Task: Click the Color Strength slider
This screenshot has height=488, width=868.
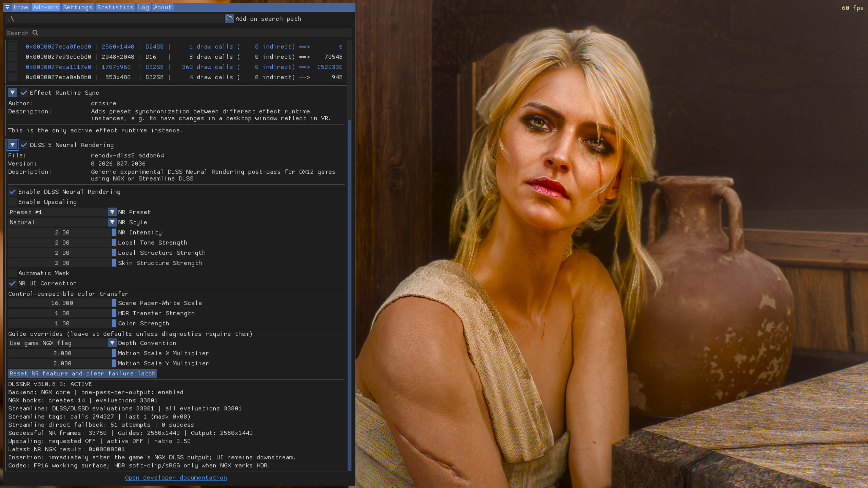Action: click(62, 323)
